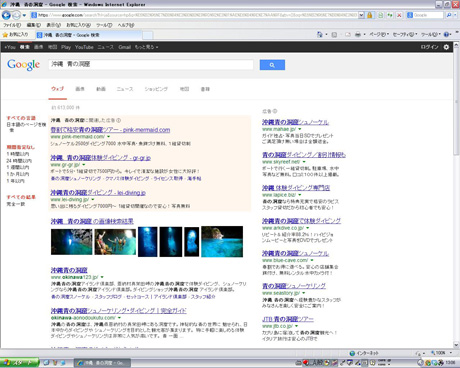Open IE search provider dropdown arrow
This screenshot has width=460, height=368.
coord(456,15)
